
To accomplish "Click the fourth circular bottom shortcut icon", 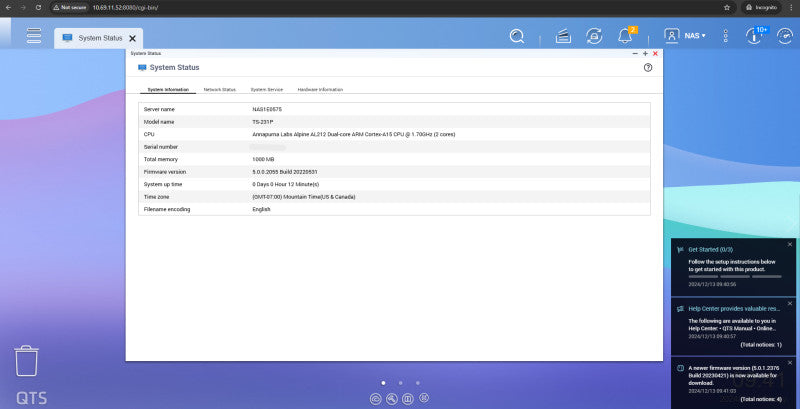I will (x=424, y=398).
